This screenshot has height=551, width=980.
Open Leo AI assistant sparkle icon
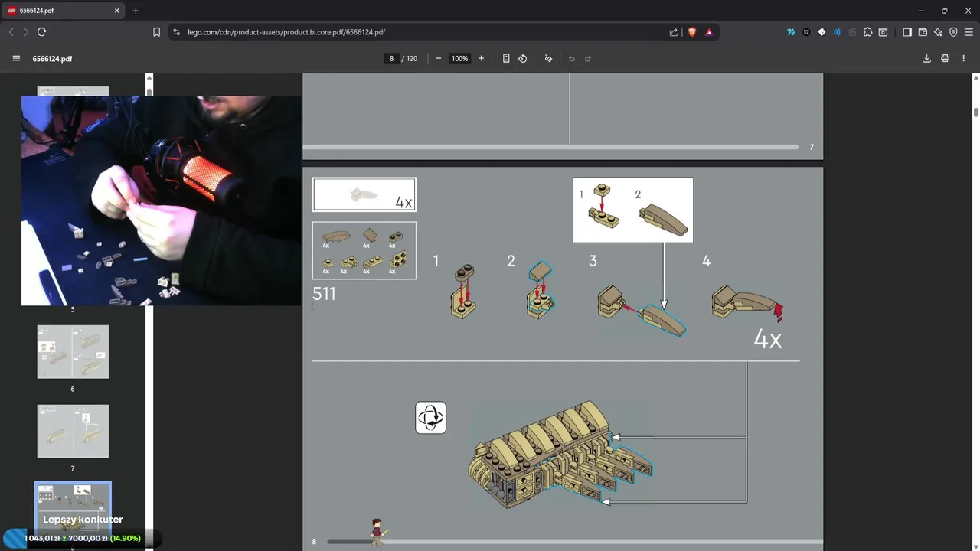coord(938,32)
